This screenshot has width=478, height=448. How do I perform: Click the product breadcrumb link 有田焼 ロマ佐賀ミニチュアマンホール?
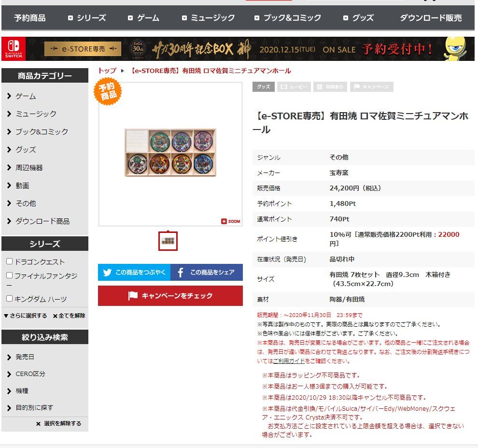[x=211, y=71]
